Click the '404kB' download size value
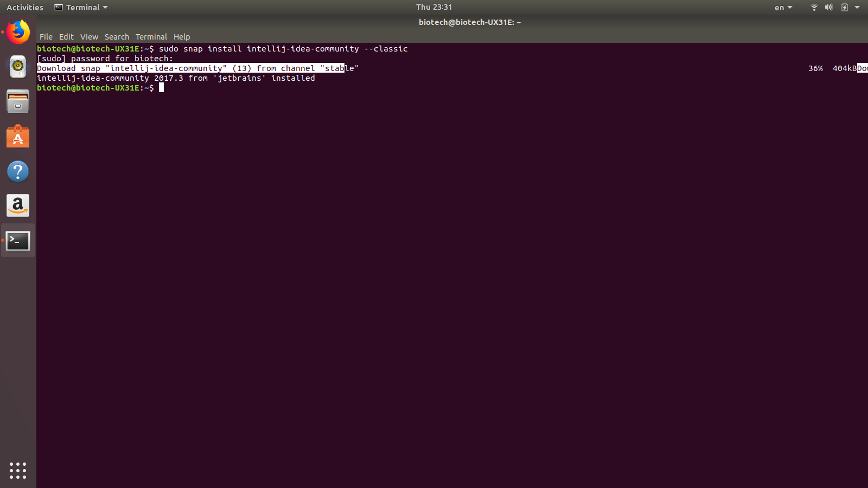Viewport: 868px width, 488px height. [x=844, y=68]
